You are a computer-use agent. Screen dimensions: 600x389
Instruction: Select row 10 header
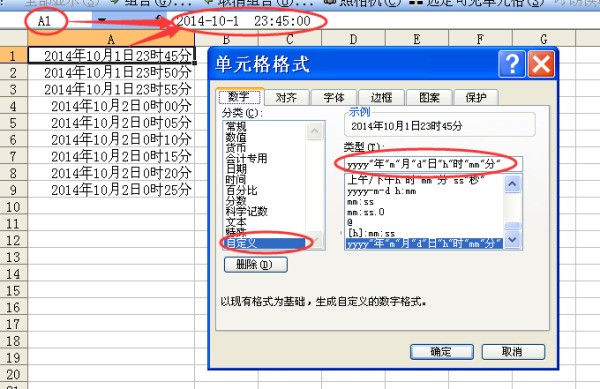[13, 207]
